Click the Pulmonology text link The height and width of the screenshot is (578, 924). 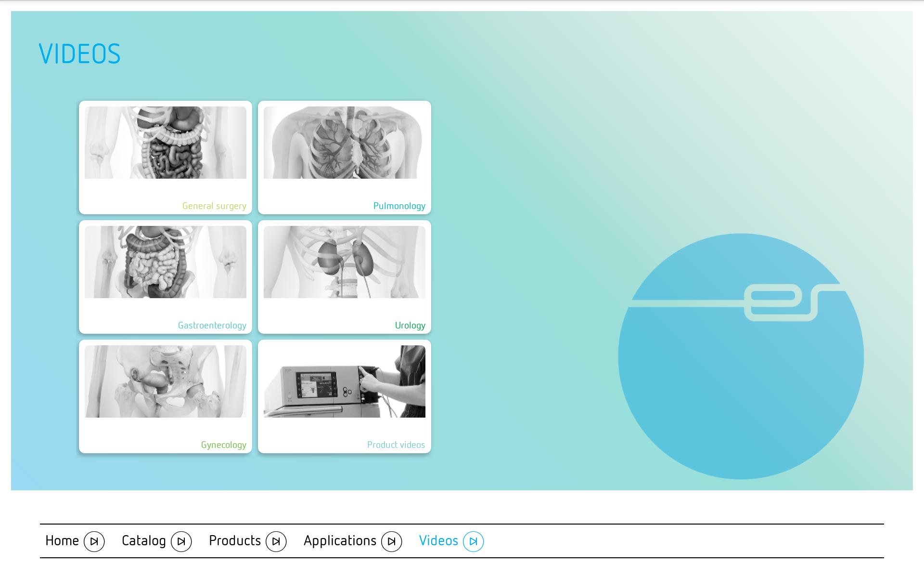pyautogui.click(x=399, y=206)
